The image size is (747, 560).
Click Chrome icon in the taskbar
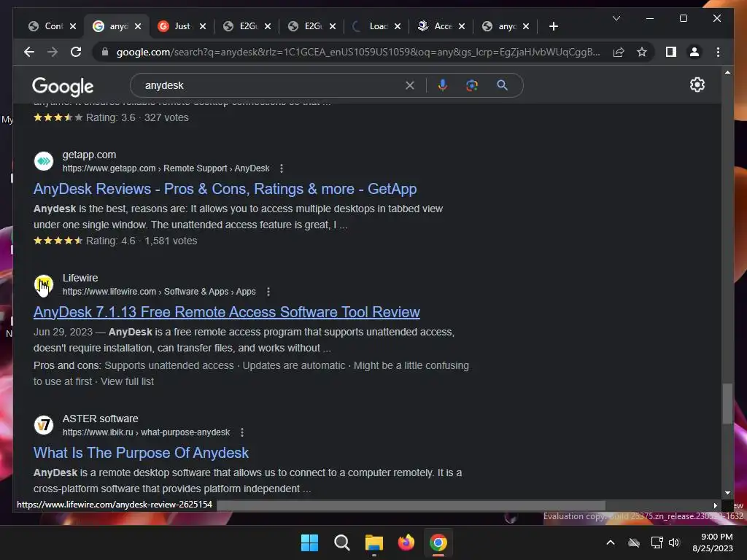438,542
